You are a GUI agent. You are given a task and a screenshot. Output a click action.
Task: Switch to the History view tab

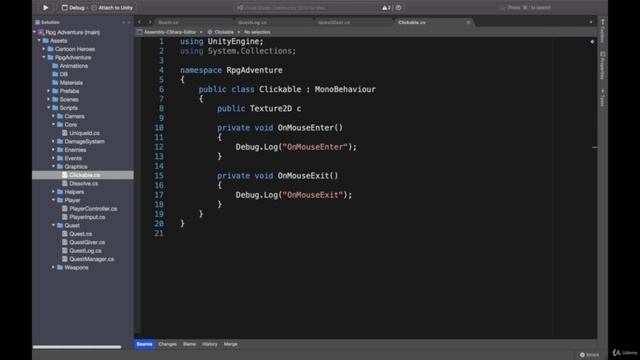click(x=210, y=344)
